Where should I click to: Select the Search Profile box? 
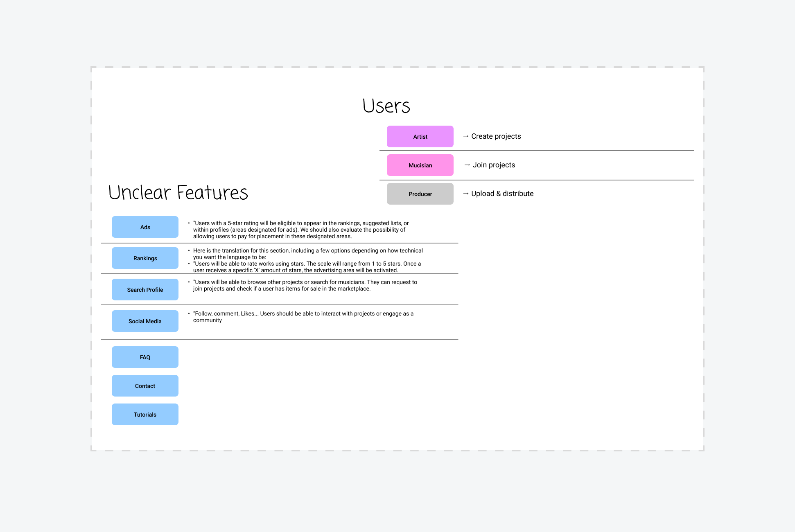click(145, 289)
